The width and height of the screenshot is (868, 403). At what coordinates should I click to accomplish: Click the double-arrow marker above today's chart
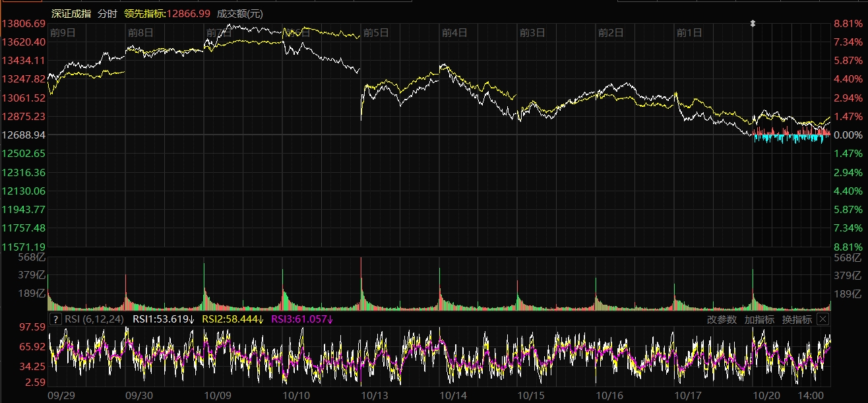pyautogui.click(x=753, y=24)
